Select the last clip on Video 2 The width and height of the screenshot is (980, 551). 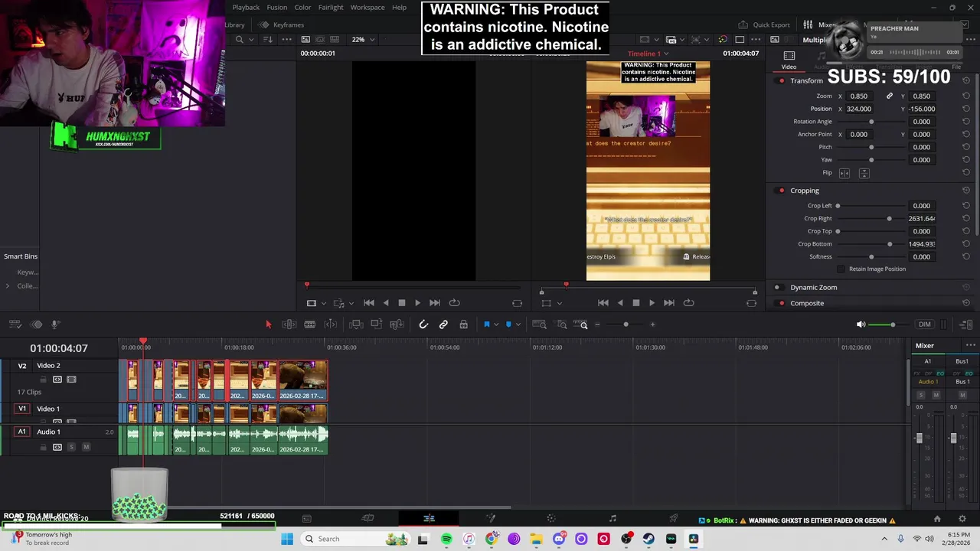pyautogui.click(x=303, y=380)
